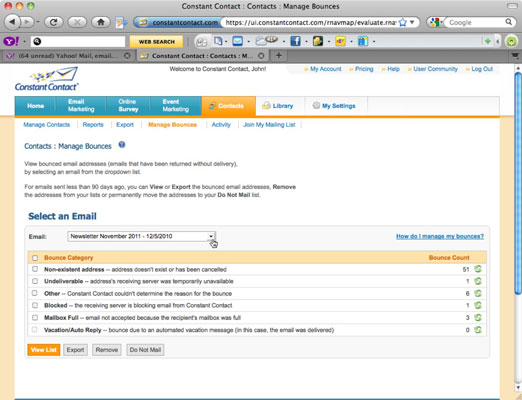Image resolution: width=522 pixels, height=400 pixels.
Task: Open the User Community link
Action: [x=435, y=69]
